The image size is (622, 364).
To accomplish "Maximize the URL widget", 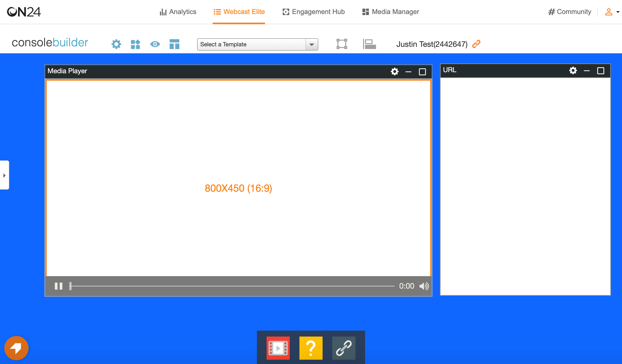I will (x=601, y=71).
